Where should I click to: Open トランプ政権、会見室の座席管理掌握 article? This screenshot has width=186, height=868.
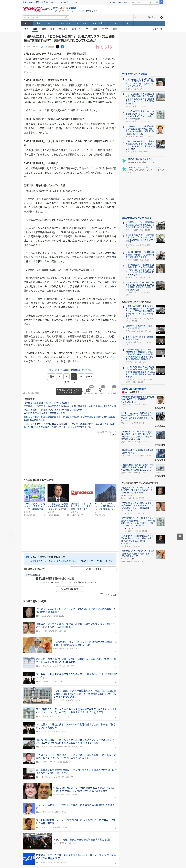[82, 840]
